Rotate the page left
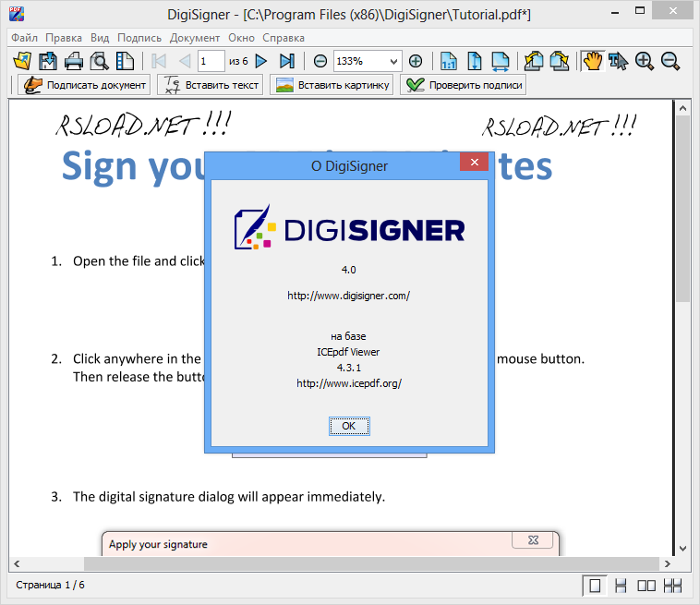The image size is (700, 605). 534,61
